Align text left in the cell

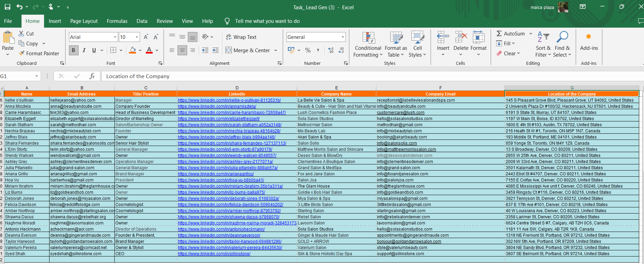coord(172,50)
